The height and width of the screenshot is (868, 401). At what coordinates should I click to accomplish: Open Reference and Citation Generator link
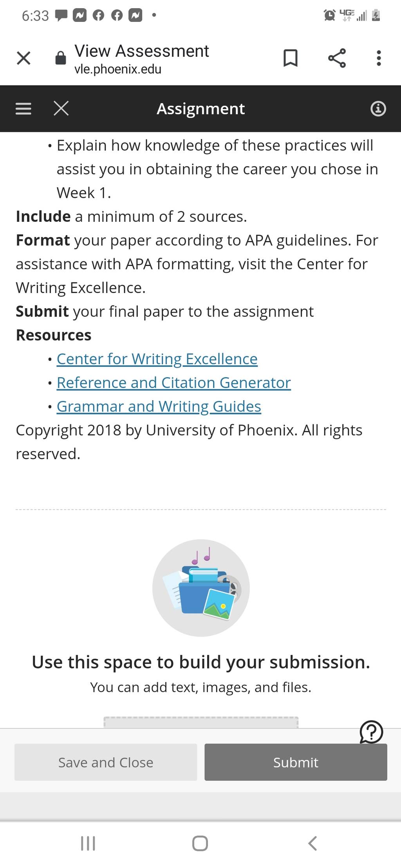tap(174, 383)
